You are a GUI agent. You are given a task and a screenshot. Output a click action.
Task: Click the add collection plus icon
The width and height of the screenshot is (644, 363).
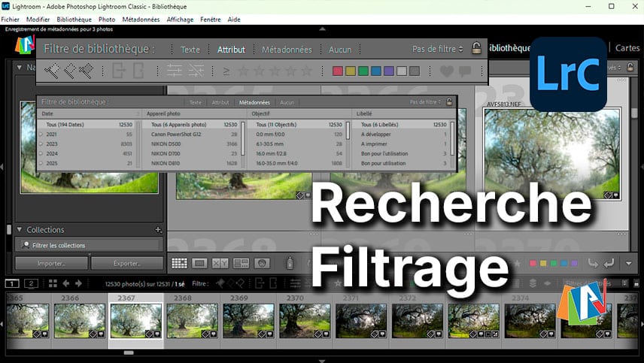[158, 230]
